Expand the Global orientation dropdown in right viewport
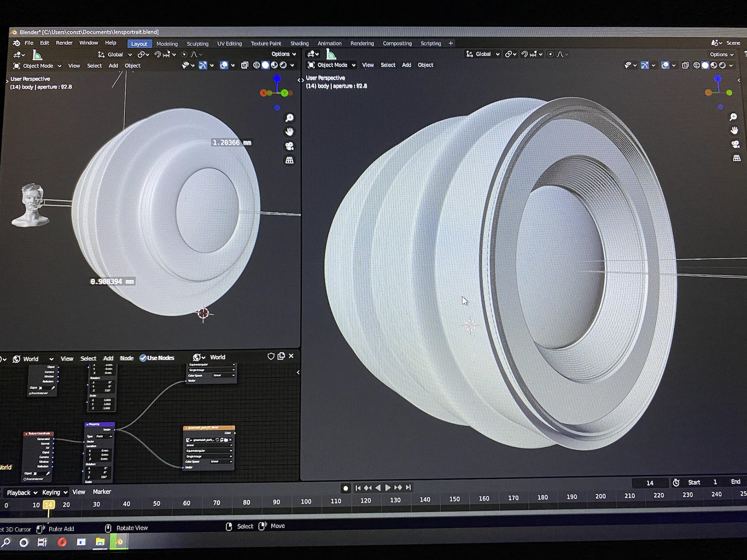Viewport: 747px width, 560px height. [x=483, y=54]
